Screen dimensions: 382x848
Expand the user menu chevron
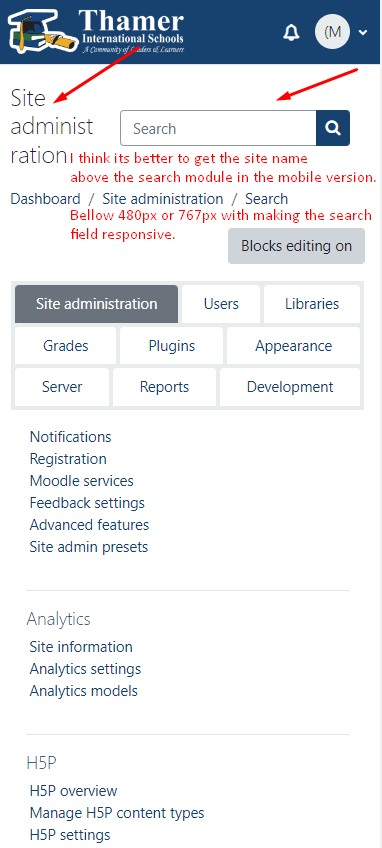coord(363,32)
